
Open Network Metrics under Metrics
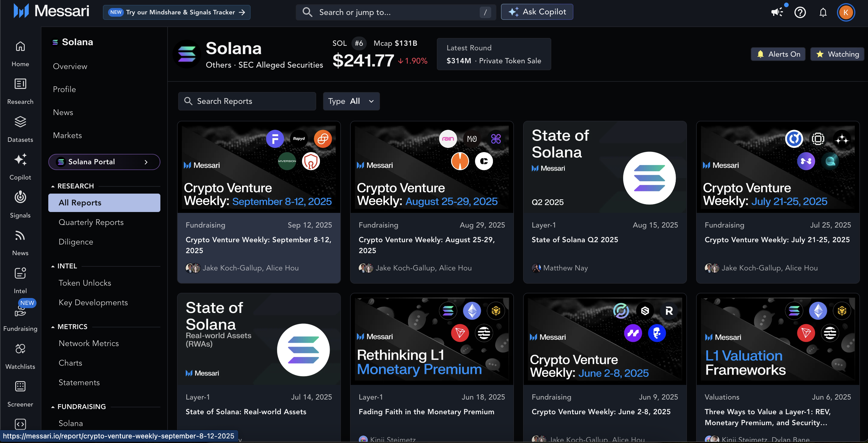click(89, 343)
